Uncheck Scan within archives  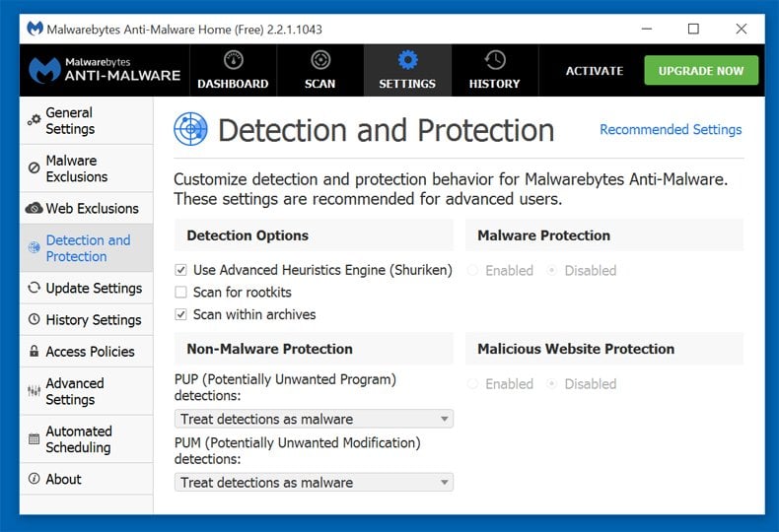[180, 314]
